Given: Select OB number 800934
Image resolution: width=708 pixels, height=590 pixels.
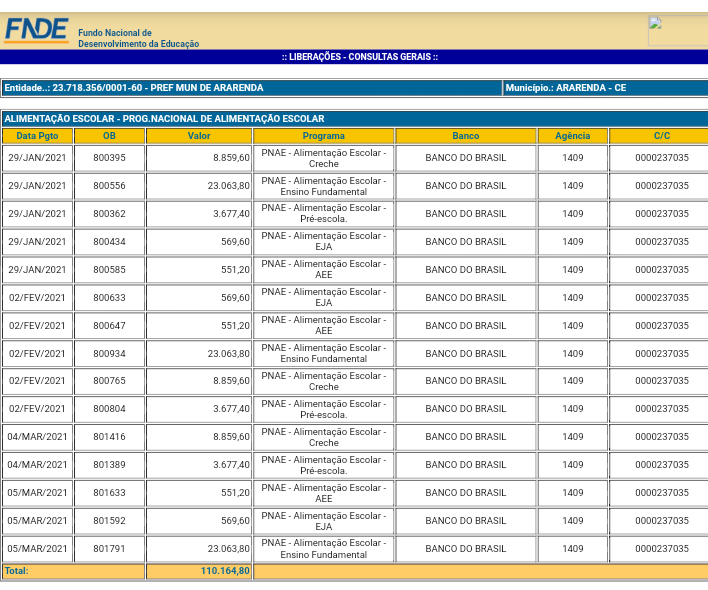Looking at the screenshot, I should point(109,354).
